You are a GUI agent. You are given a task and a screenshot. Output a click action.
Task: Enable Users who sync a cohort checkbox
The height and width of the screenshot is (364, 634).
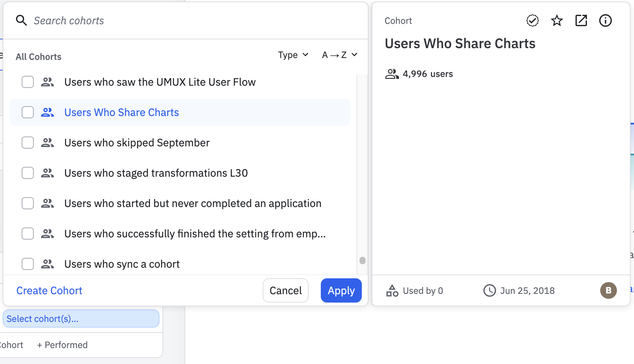tap(28, 264)
